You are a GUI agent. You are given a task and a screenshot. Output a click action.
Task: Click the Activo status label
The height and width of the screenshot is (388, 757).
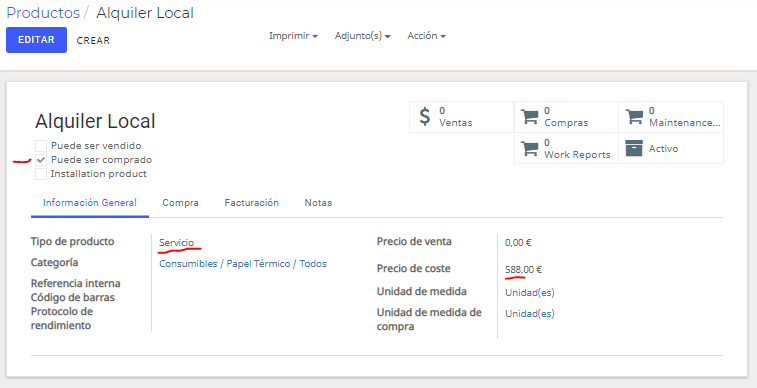tap(663, 149)
